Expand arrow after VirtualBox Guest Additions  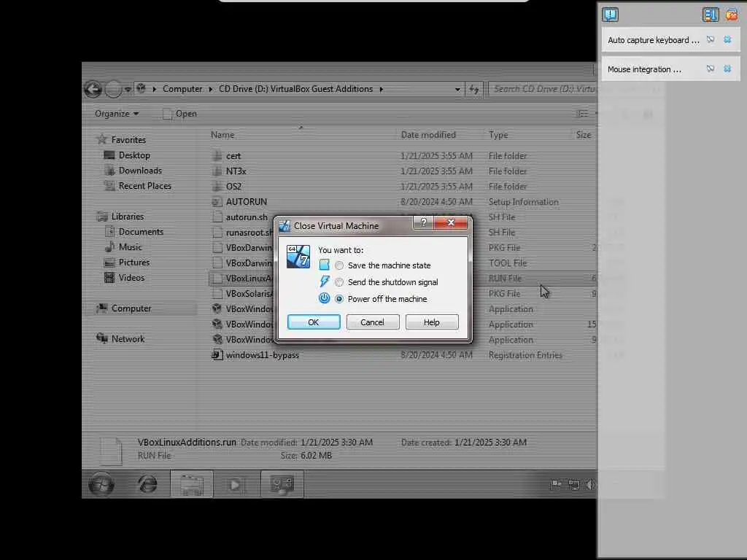[381, 89]
